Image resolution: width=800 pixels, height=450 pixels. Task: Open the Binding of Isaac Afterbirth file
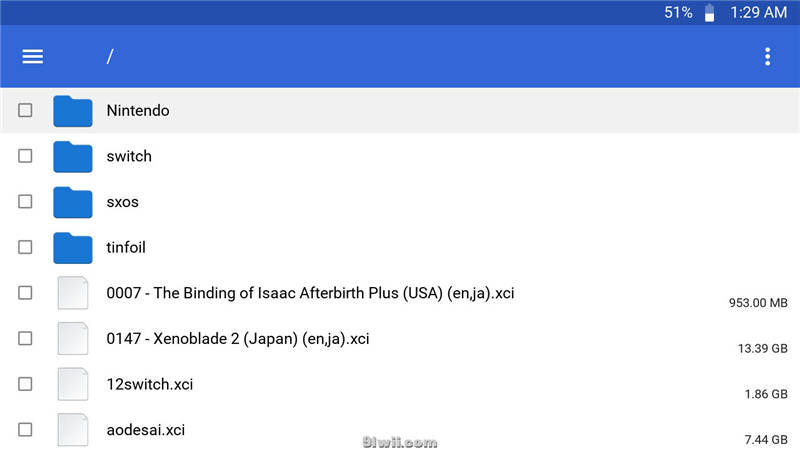click(x=310, y=293)
